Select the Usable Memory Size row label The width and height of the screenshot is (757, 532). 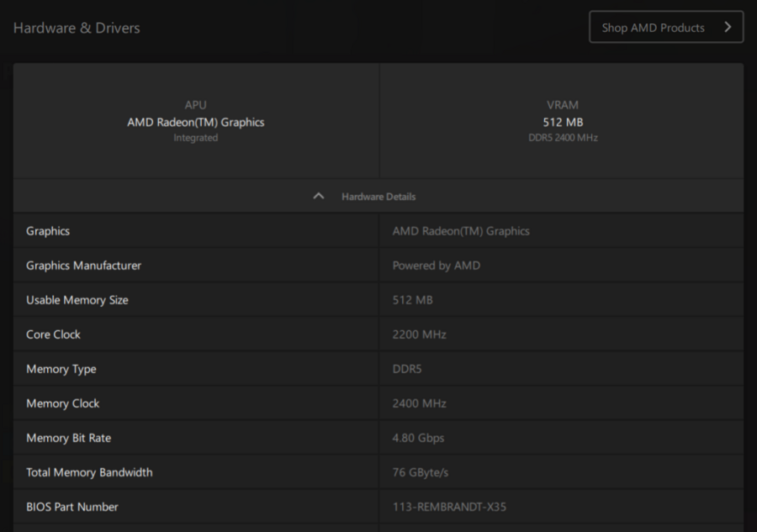point(77,300)
